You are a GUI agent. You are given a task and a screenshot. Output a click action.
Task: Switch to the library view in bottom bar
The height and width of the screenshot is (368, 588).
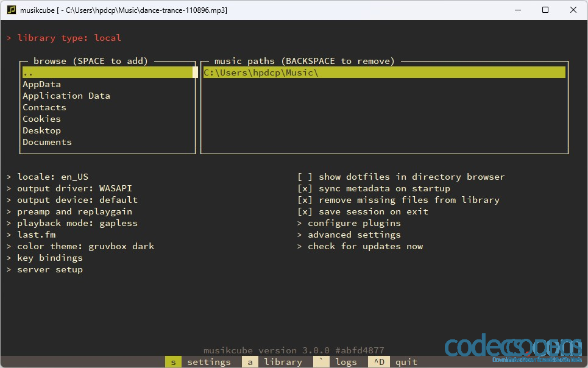[272, 362]
